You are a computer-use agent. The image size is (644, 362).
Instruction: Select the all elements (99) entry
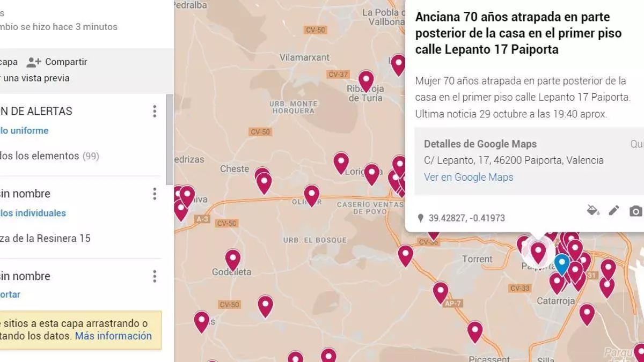point(48,156)
